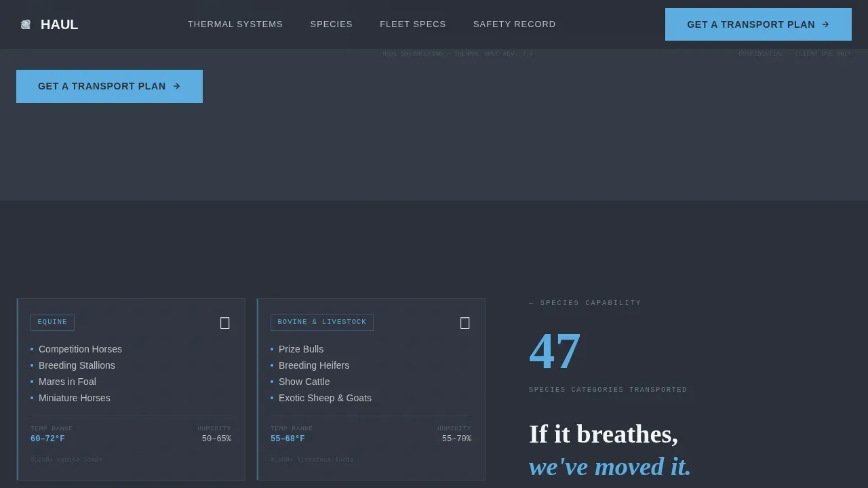
Task: Click the HAUL brand name text
Action: (x=59, y=24)
